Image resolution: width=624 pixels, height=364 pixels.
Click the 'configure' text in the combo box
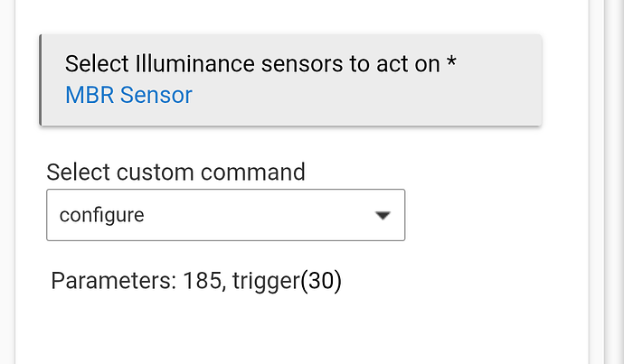101,215
